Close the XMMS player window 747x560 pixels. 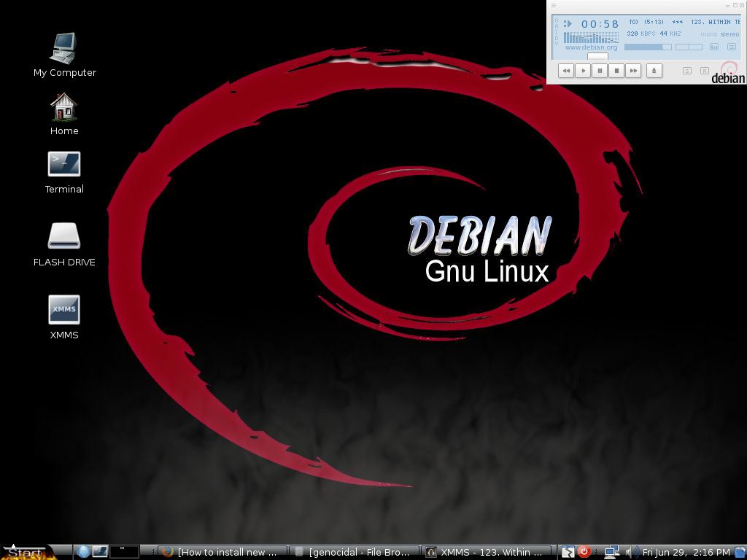[x=742, y=5]
